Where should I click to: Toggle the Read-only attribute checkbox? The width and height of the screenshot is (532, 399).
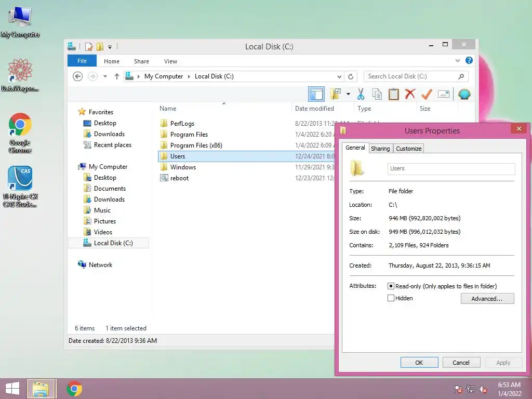coord(391,286)
